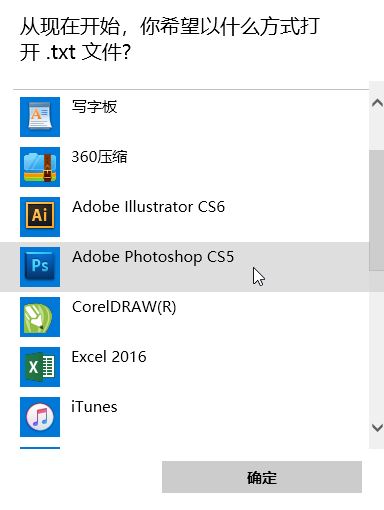Image resolution: width=384 pixels, height=510 pixels.
Task: Click the Adobe Illustrator Ai icon
Action: 40,217
